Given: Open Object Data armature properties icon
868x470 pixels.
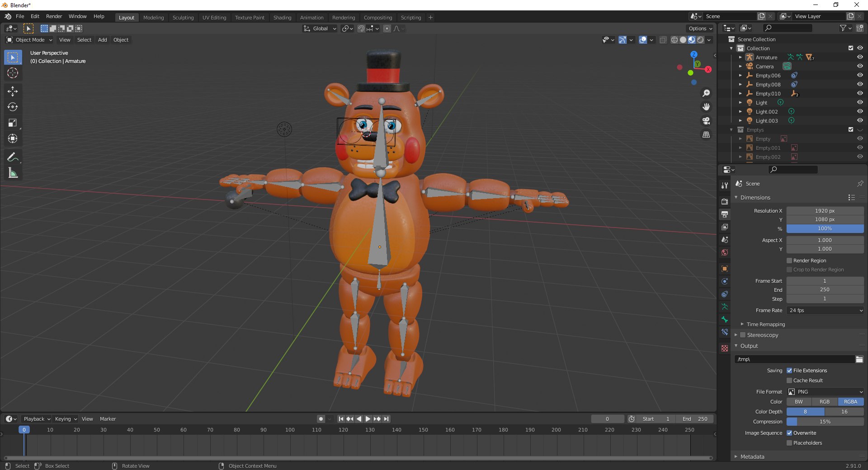Looking at the screenshot, I should click(x=725, y=307).
